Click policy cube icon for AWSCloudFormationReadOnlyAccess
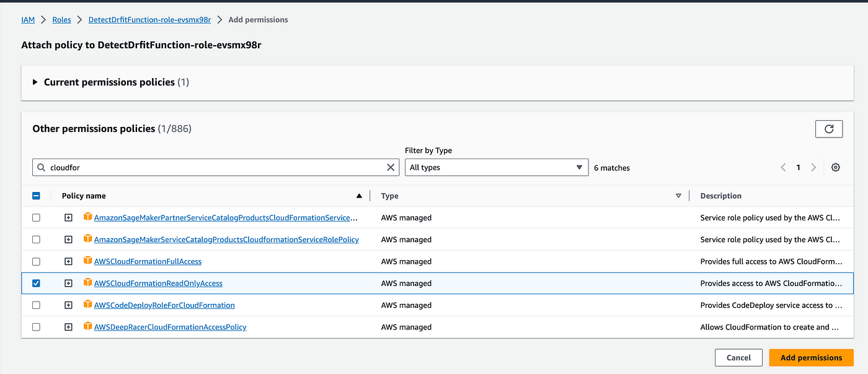 click(88, 282)
